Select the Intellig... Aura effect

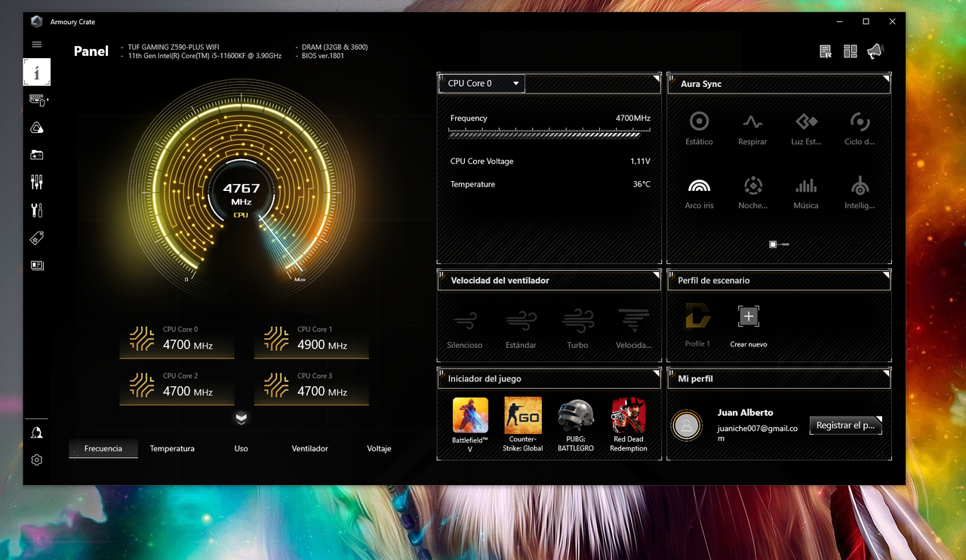click(860, 192)
